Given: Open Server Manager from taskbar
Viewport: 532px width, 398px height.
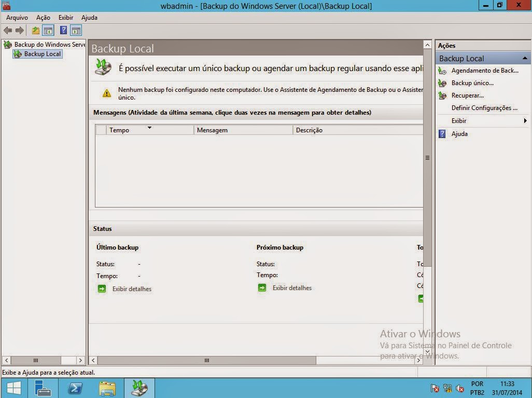Looking at the screenshot, I should point(43,388).
